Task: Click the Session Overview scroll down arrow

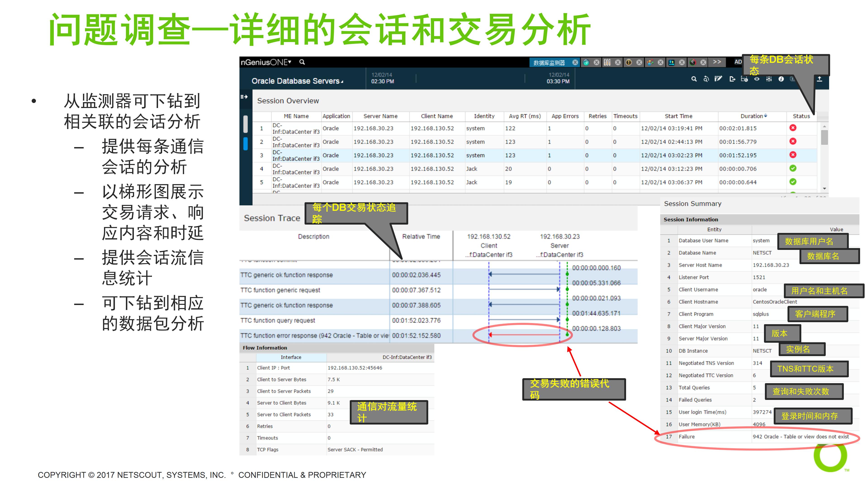Action: 824,189
